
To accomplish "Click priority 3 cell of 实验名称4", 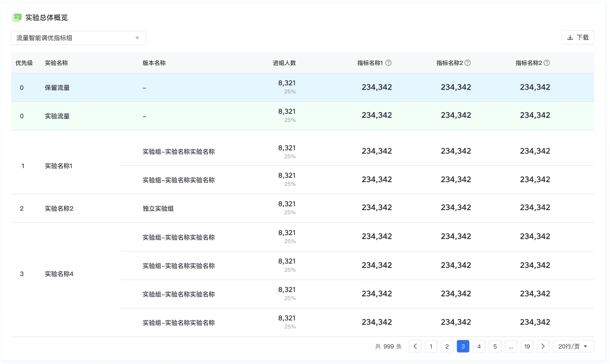I will (22, 274).
